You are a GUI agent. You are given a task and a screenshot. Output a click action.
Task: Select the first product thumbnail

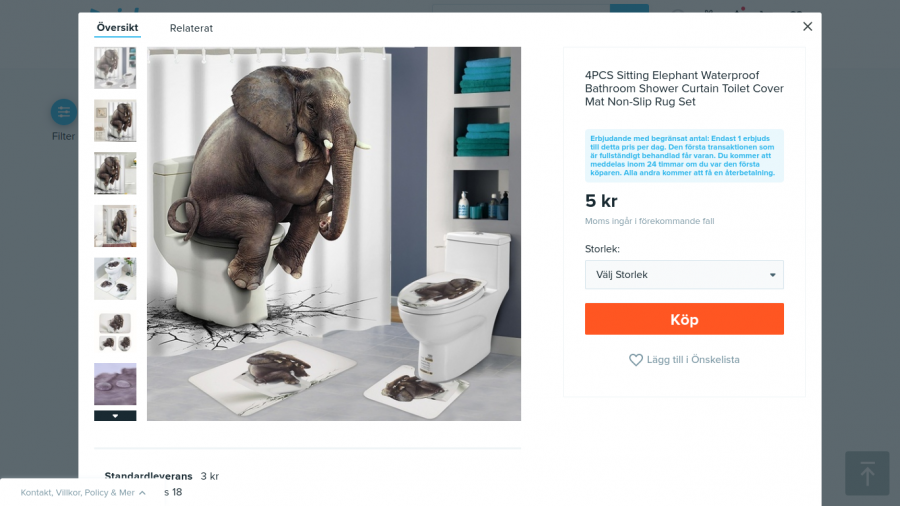(115, 68)
